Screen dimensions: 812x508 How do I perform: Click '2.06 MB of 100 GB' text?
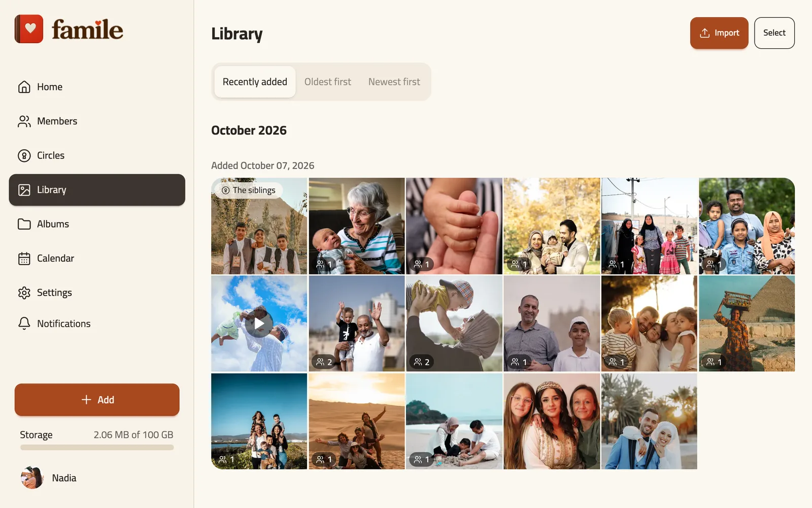point(133,435)
